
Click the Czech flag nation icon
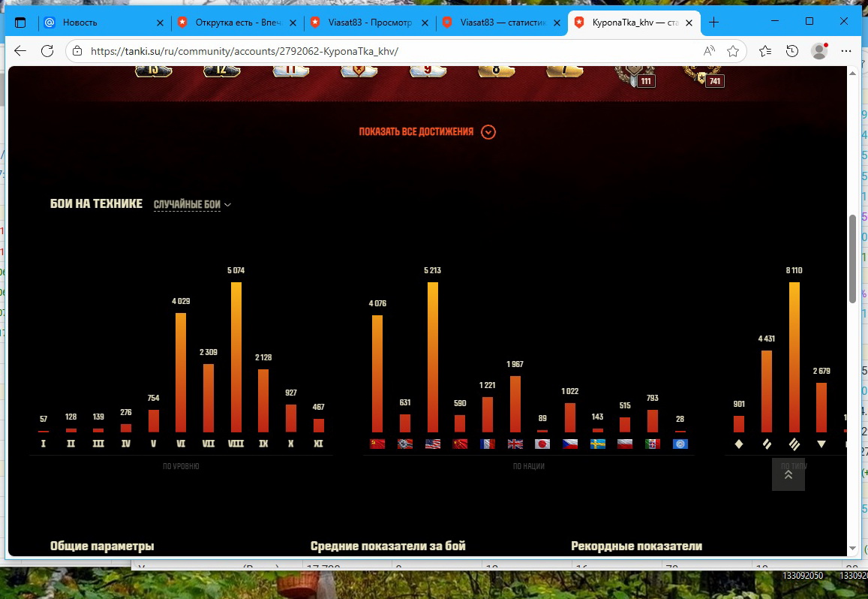coord(570,444)
